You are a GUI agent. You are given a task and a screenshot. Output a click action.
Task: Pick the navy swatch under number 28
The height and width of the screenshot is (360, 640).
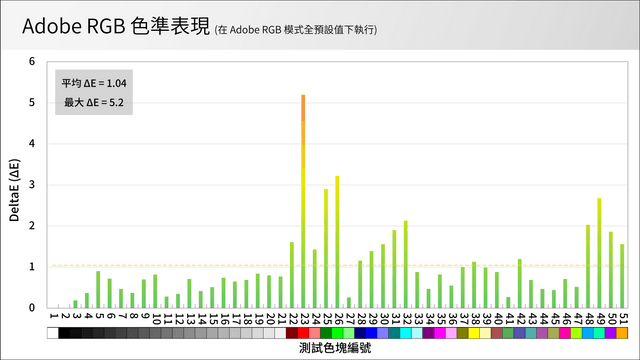(360, 333)
